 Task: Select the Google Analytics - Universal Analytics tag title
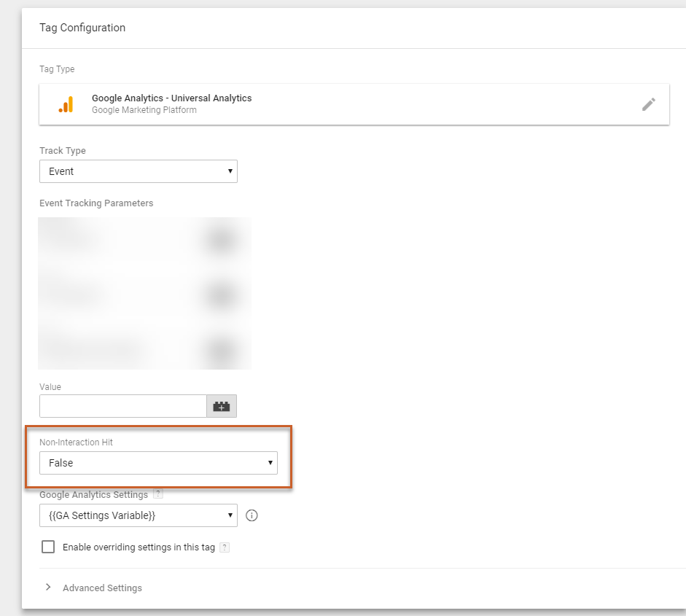coord(171,98)
